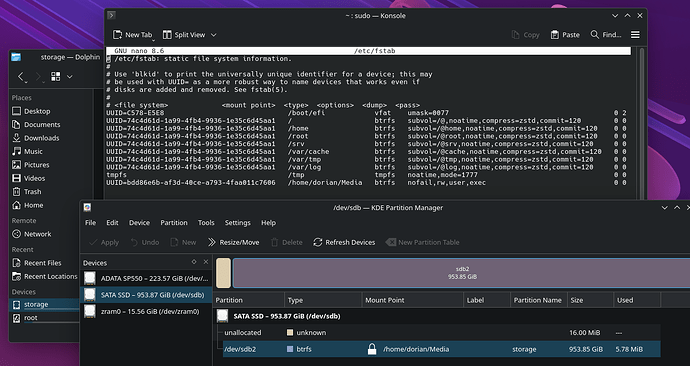Go back in Dolphin
Viewport: 690px width, 366px height.
click(x=21, y=77)
